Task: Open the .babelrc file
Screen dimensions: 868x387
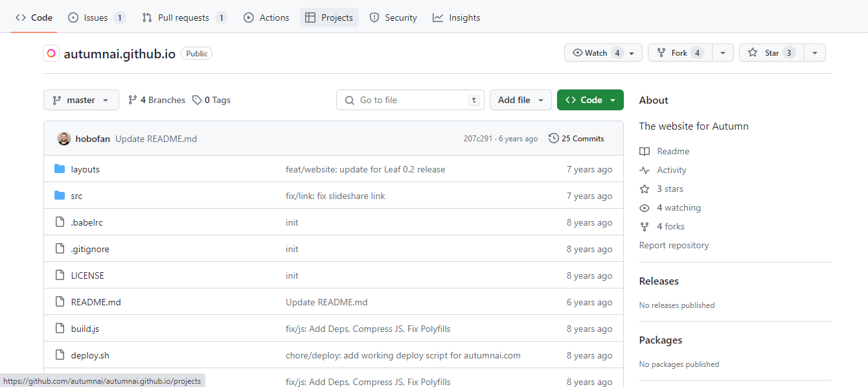Action: [87, 222]
